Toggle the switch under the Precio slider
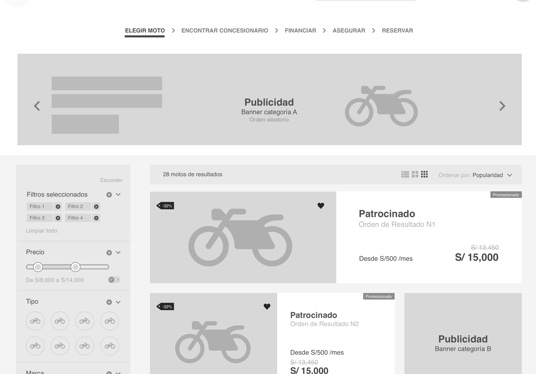 [x=114, y=280]
